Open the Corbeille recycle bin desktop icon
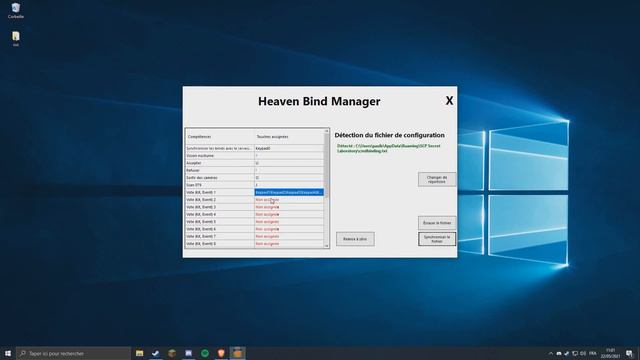 coord(16,11)
